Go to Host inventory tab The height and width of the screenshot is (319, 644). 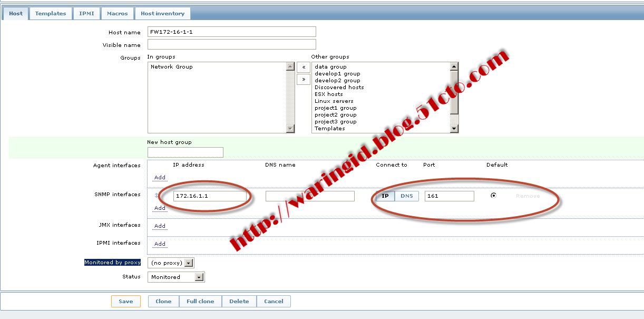162,14
